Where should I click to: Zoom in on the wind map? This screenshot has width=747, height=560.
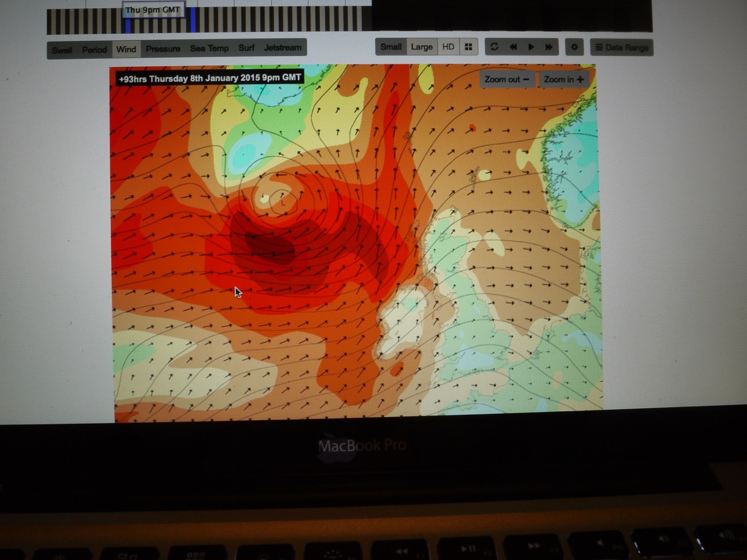pyautogui.click(x=563, y=79)
